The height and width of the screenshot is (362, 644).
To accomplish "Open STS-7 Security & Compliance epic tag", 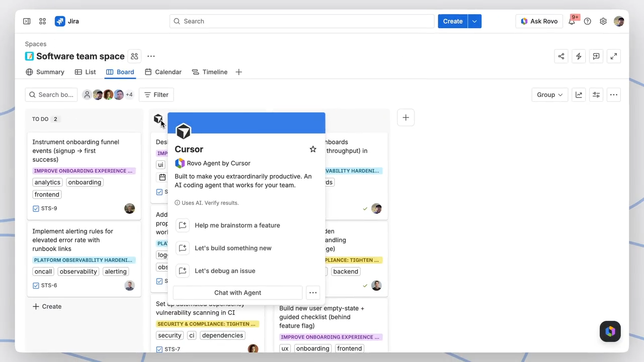I will point(207,324).
